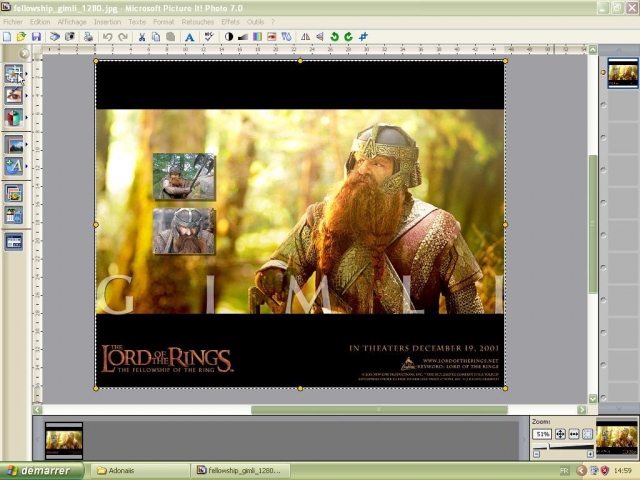The width and height of the screenshot is (640, 480).
Task: Click the zoom-to-selection button
Action: pyautogui.click(x=587, y=434)
